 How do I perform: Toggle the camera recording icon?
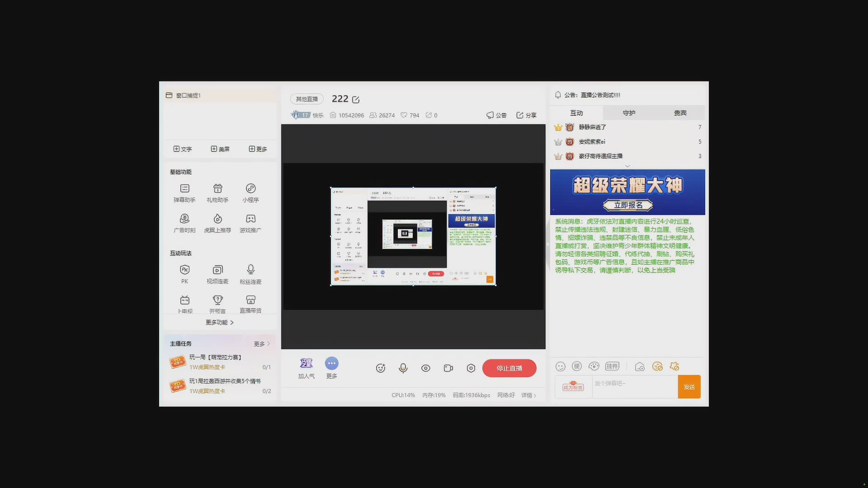coord(448,368)
